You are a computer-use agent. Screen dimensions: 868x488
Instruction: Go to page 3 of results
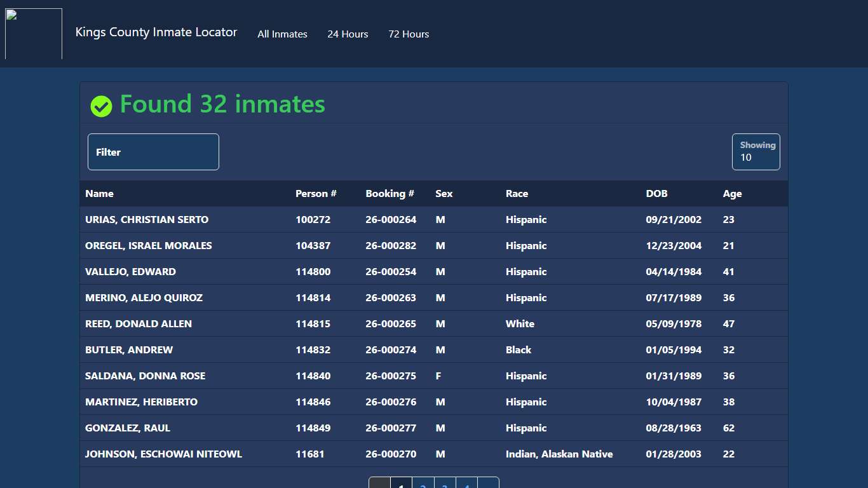click(444, 485)
